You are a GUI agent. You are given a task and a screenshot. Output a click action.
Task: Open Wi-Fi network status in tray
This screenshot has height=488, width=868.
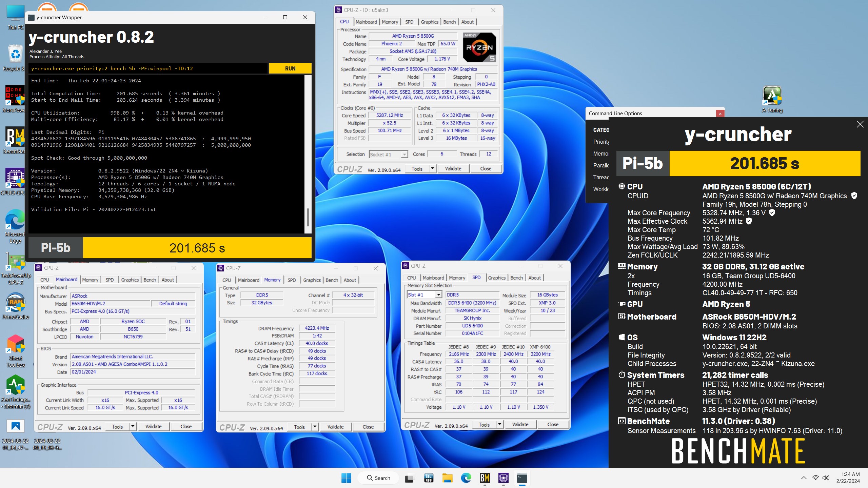pyautogui.click(x=815, y=478)
